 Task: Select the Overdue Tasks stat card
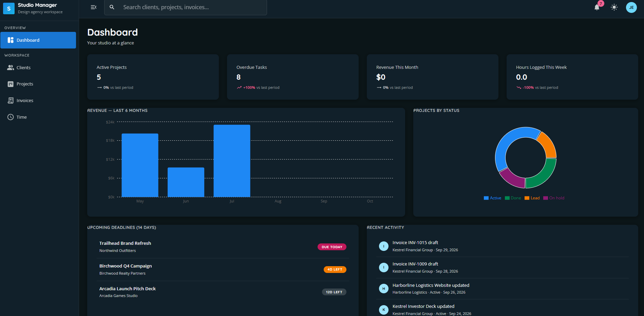click(293, 77)
